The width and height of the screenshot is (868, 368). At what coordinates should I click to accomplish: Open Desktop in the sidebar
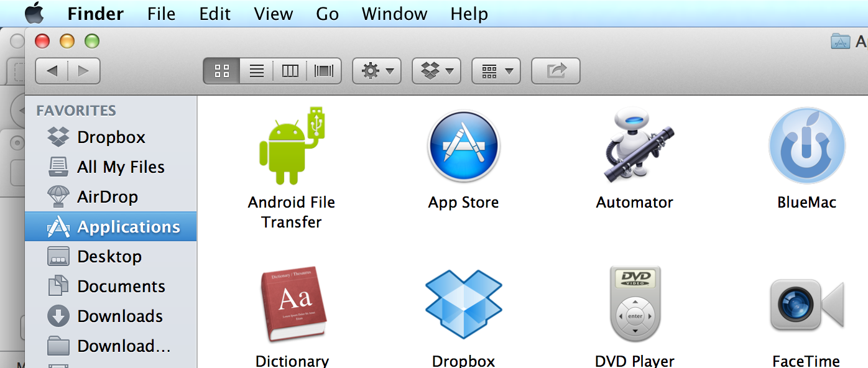pyautogui.click(x=111, y=256)
